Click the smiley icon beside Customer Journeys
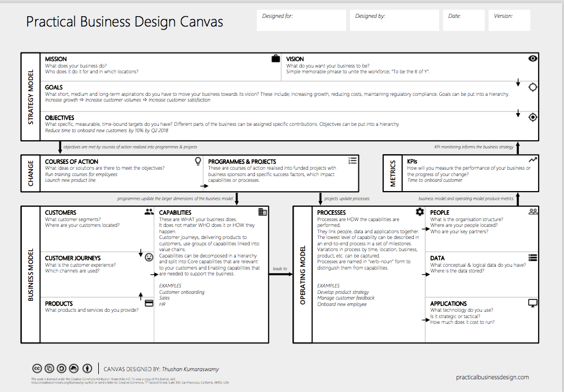Viewport: 564px width, 392px height. (149, 256)
